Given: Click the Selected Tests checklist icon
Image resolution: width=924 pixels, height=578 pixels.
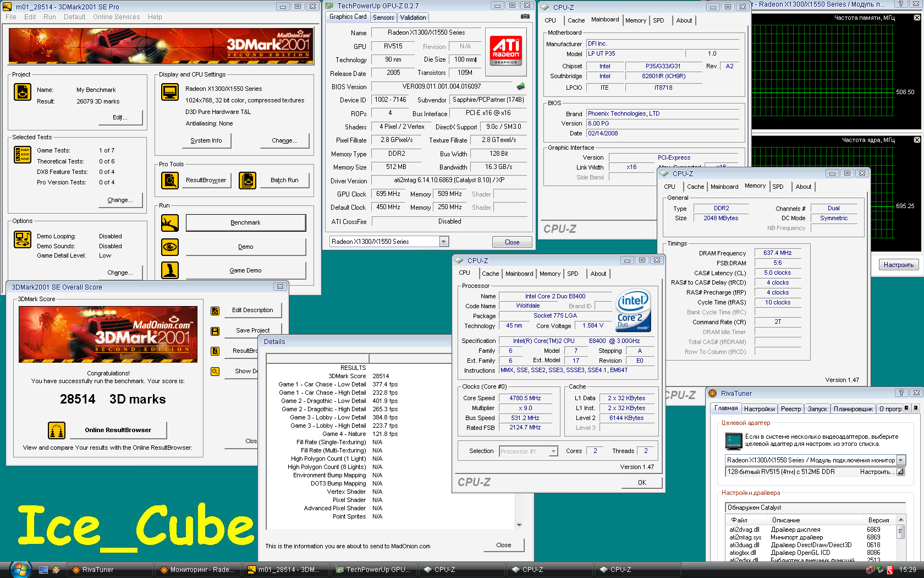Looking at the screenshot, I should tap(23, 155).
